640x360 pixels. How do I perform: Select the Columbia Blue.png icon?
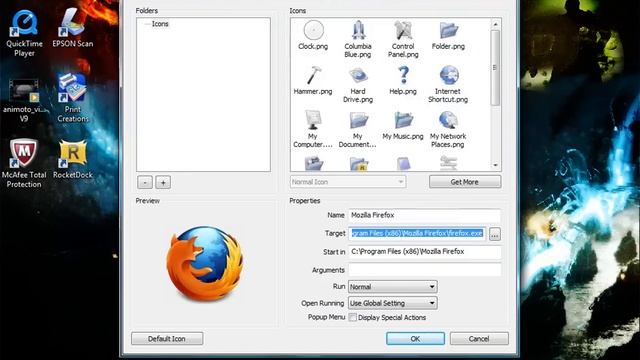click(358, 39)
